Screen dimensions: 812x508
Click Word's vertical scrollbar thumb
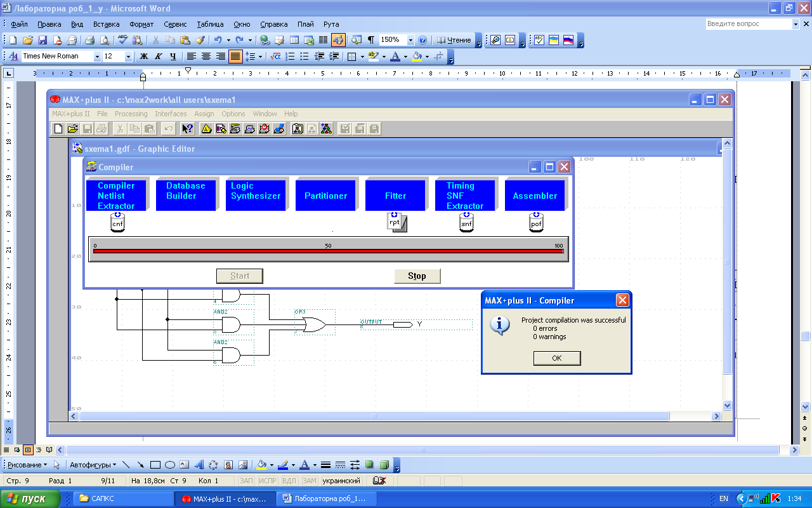805,336
